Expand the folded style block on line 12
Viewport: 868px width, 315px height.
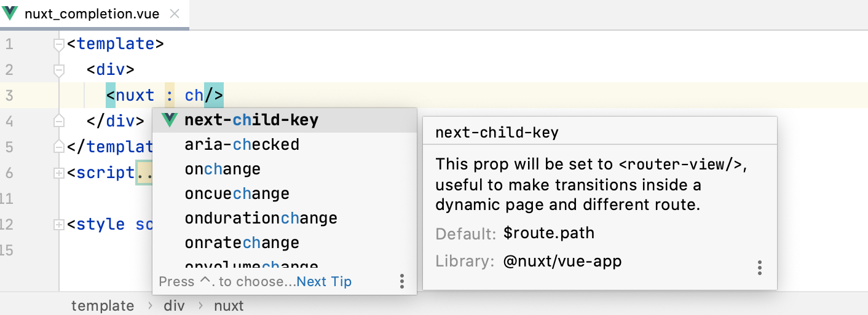coord(59,225)
